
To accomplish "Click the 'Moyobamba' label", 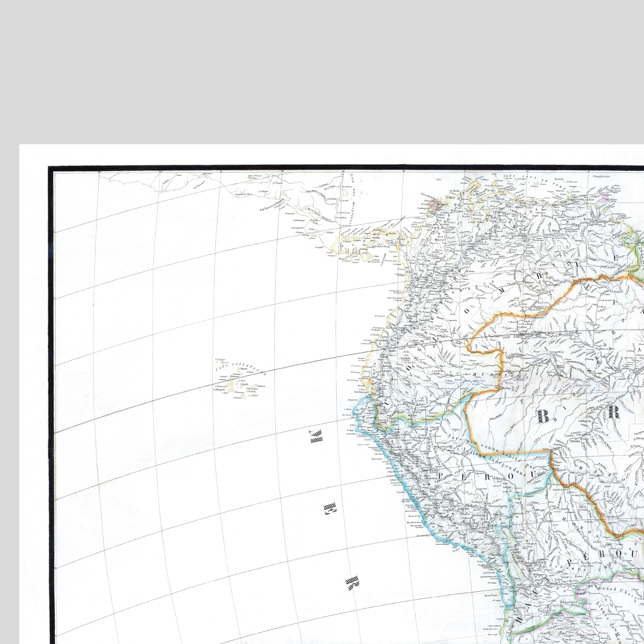I will [424, 438].
